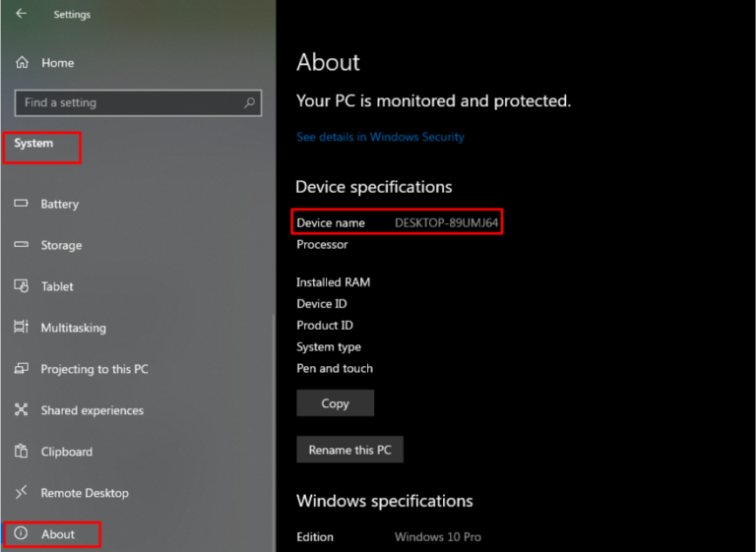Viewport: 756px width, 552px height.
Task: Open See details in Windows Security link
Action: (x=380, y=137)
